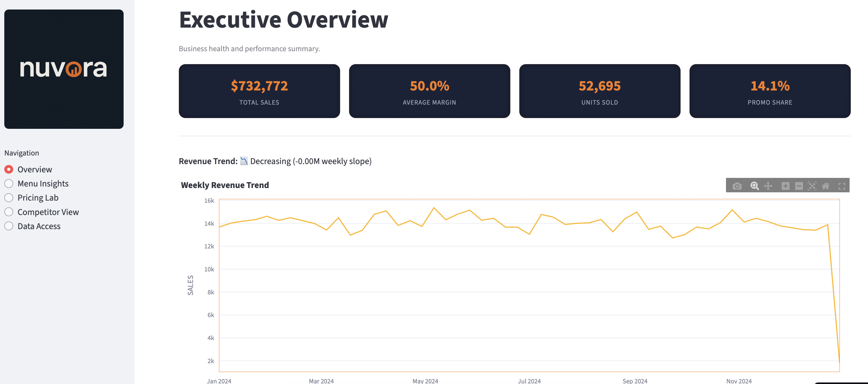This screenshot has width=868, height=384.
Task: Select the Pan tool in chart toolbar
Action: 768,186
